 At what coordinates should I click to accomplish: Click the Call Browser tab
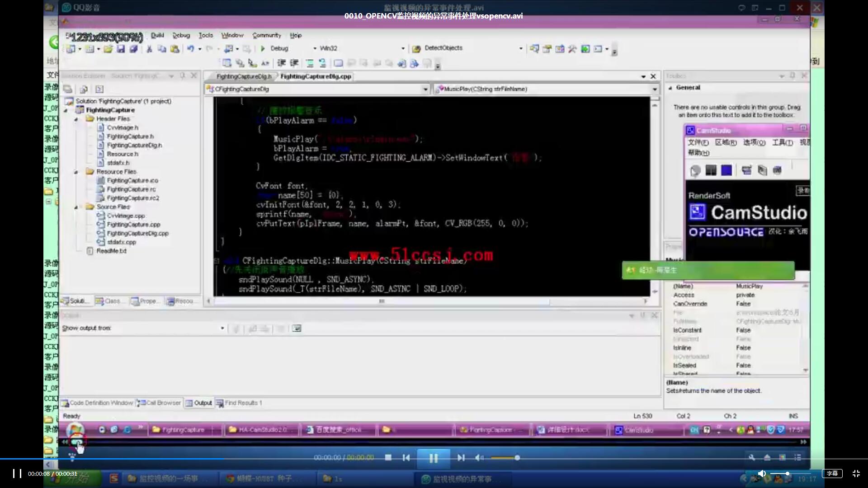pos(159,403)
